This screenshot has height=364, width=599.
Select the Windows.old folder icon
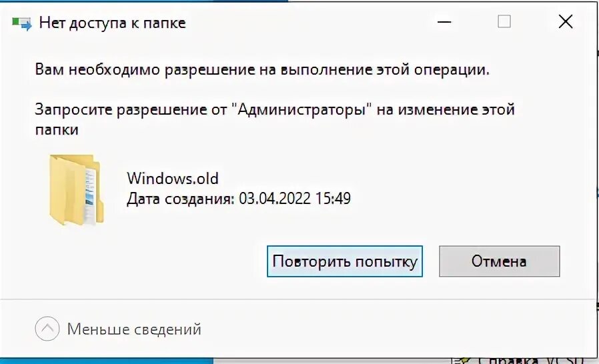click(x=77, y=189)
